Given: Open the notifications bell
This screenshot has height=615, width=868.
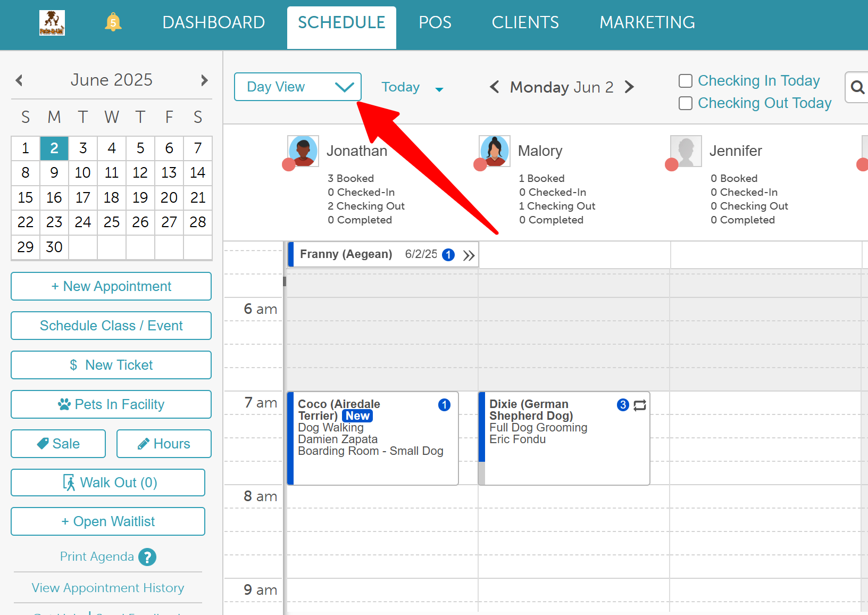Looking at the screenshot, I should point(113,22).
